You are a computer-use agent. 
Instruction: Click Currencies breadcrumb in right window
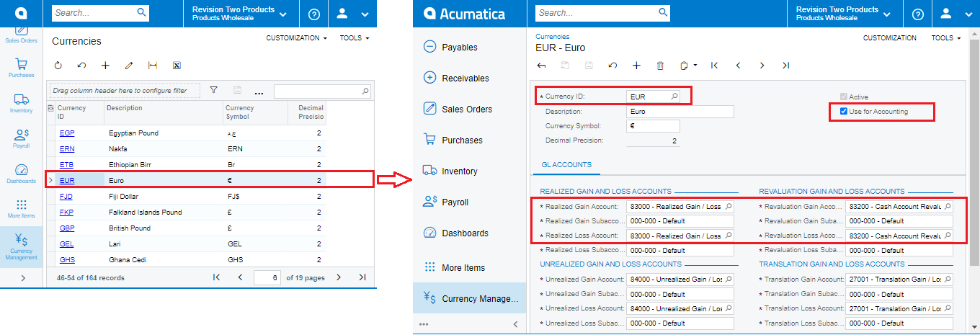point(553,36)
